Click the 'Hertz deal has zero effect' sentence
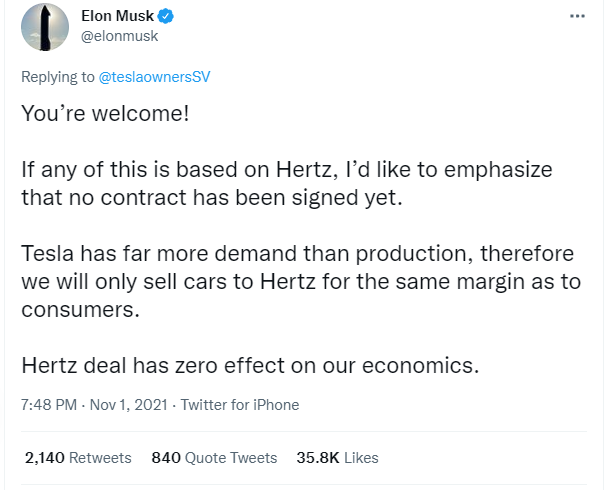 click(x=251, y=365)
